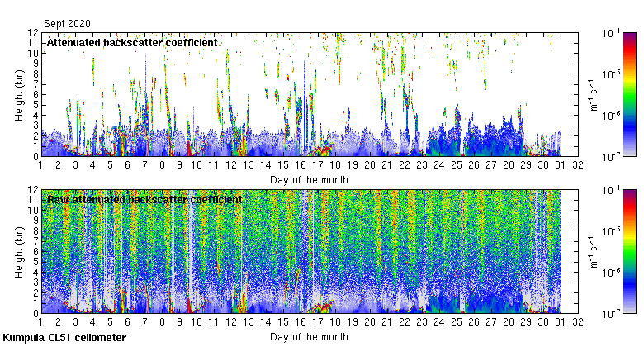Screen dimensions: 644x347
Task: Click the 0 km tick label on the top plot
Action: (x=36, y=157)
